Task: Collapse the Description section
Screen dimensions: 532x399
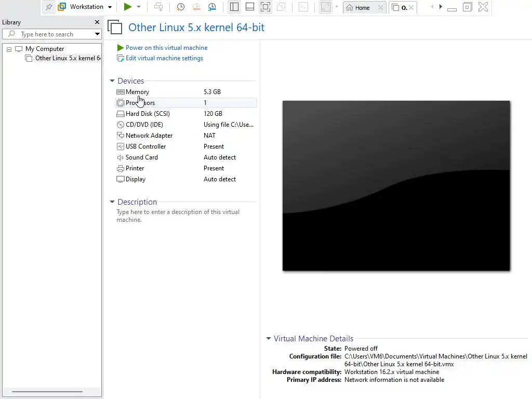Action: click(x=112, y=202)
